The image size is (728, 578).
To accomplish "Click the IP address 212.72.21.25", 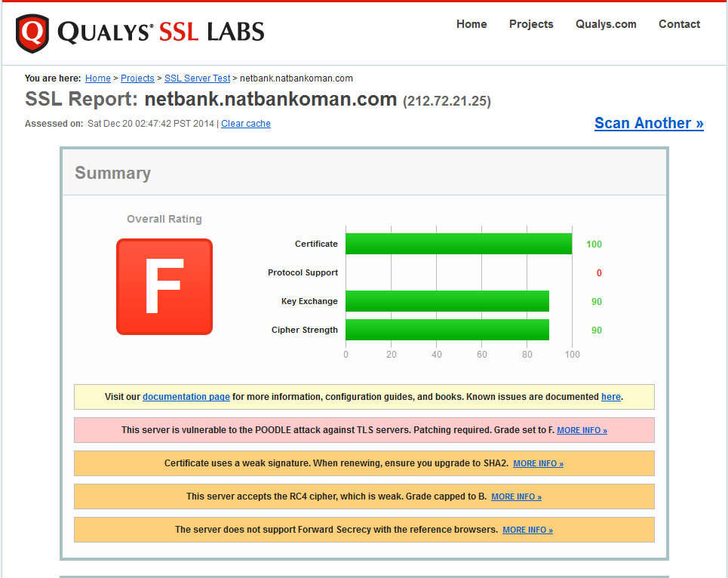I will point(447,101).
